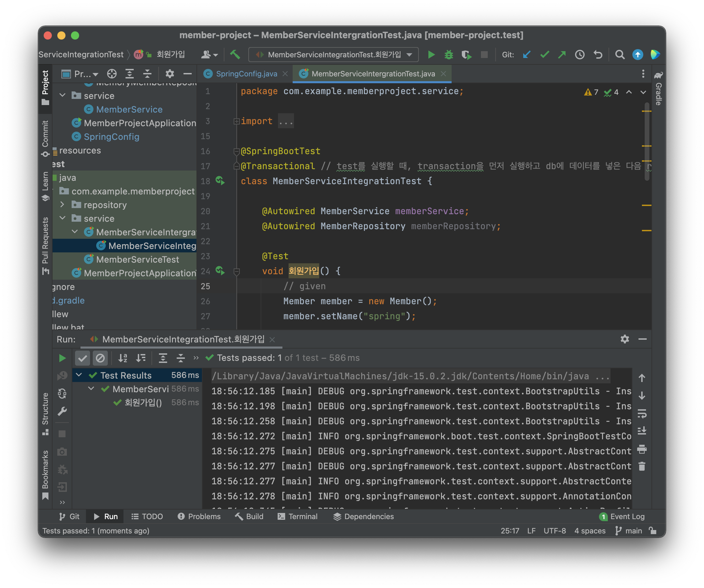Viewport: 704px width, 588px height.
Task: Toggle showing ignored tests in Run panel
Action: click(100, 358)
